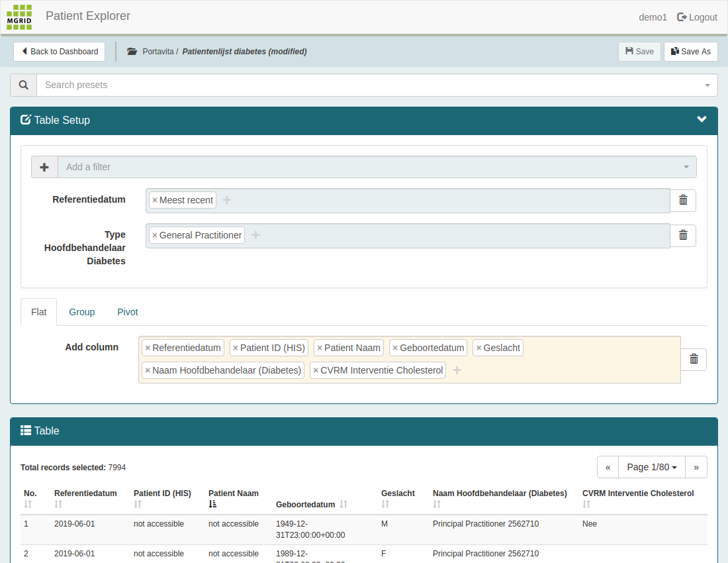Delete the Referentiedatum filter with trash icon
Viewport: 728px width, 563px height.
pos(683,200)
